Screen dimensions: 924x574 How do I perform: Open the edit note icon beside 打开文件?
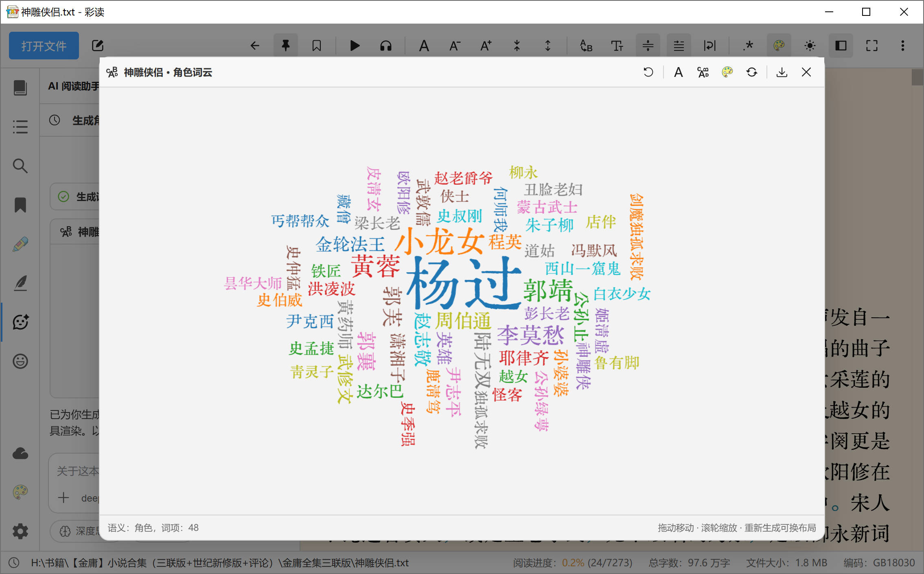(98, 46)
